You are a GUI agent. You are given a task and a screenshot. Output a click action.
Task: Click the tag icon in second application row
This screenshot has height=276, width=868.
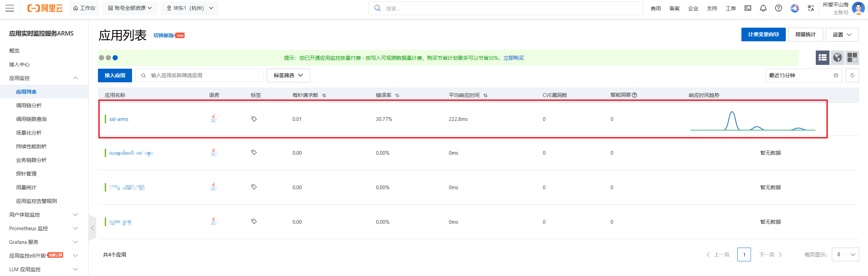(254, 152)
